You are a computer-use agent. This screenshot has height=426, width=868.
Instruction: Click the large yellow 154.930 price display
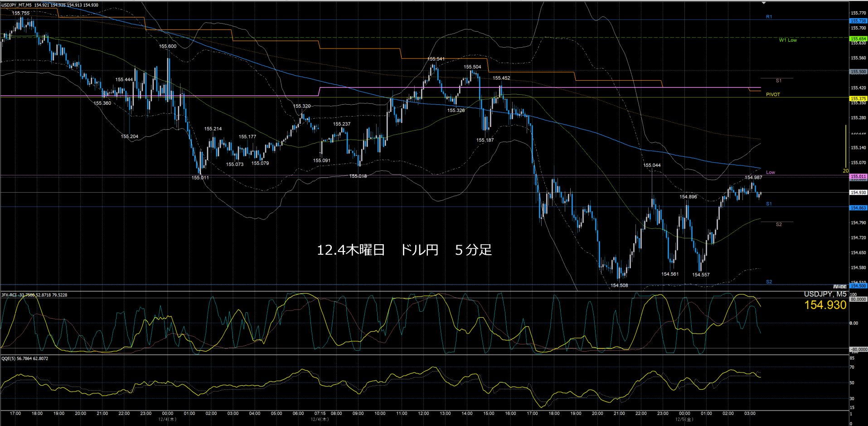tap(825, 305)
